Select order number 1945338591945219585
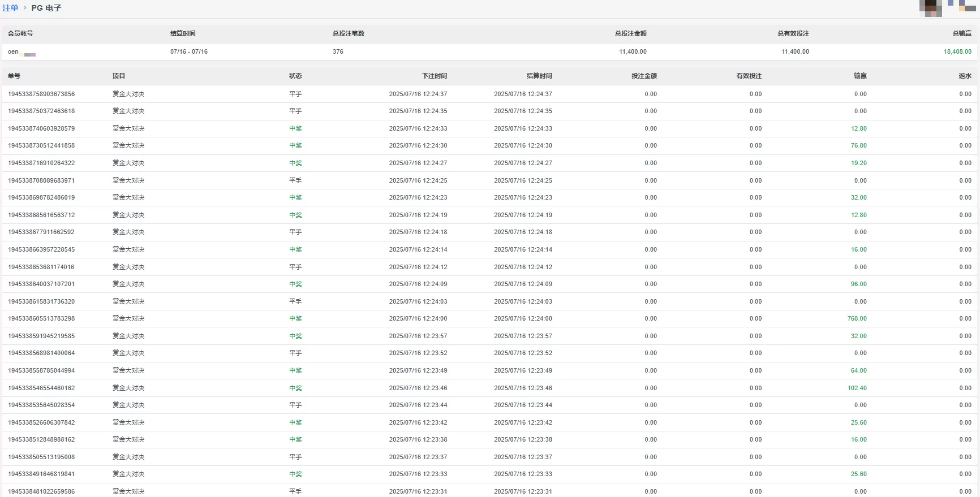Image resolution: width=980 pixels, height=497 pixels. pyautogui.click(x=41, y=336)
